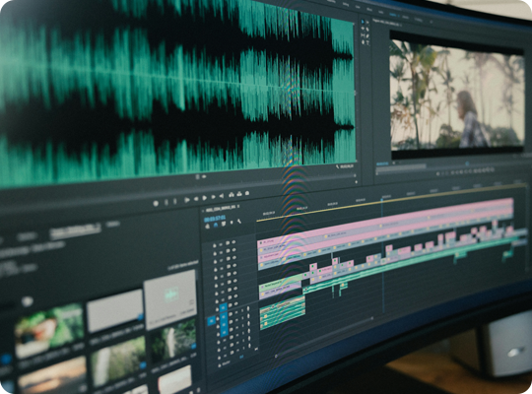The image size is (532, 394).
Task: Step back one frame in Source monitor
Action: click(x=196, y=199)
